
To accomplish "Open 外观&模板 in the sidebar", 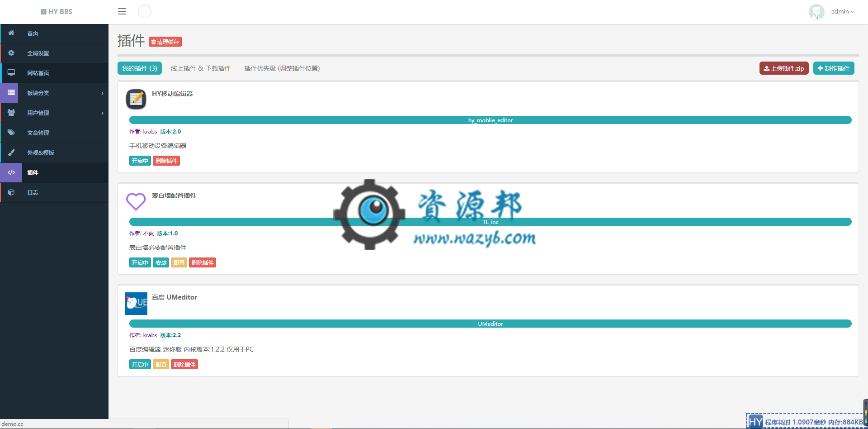I will (x=54, y=153).
